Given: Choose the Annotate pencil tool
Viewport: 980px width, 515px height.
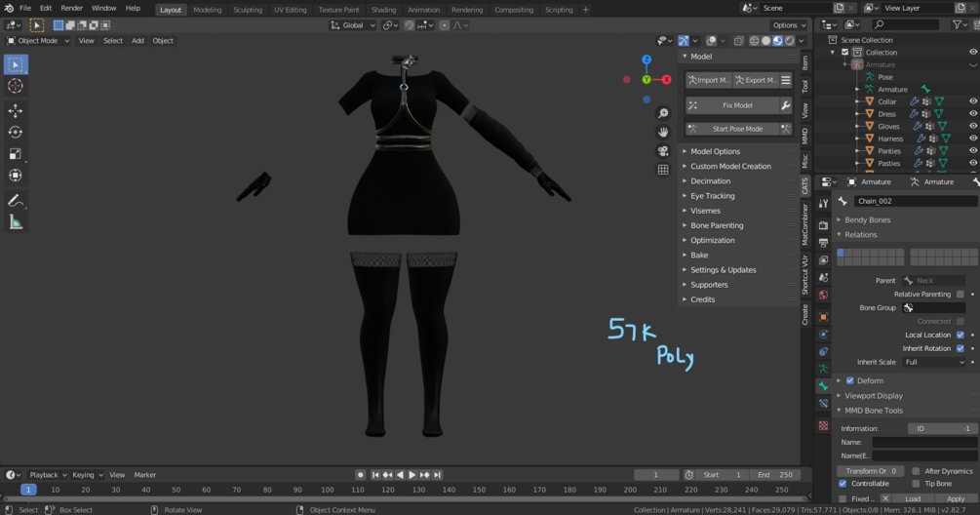Looking at the screenshot, I should [x=16, y=201].
